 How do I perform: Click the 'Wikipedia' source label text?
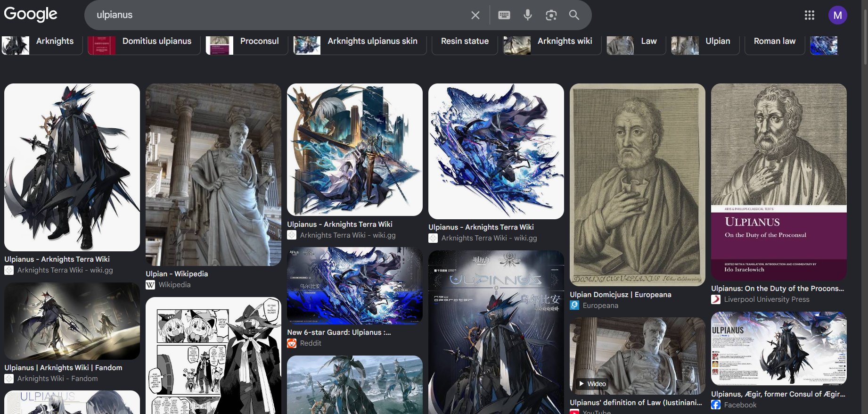[174, 285]
